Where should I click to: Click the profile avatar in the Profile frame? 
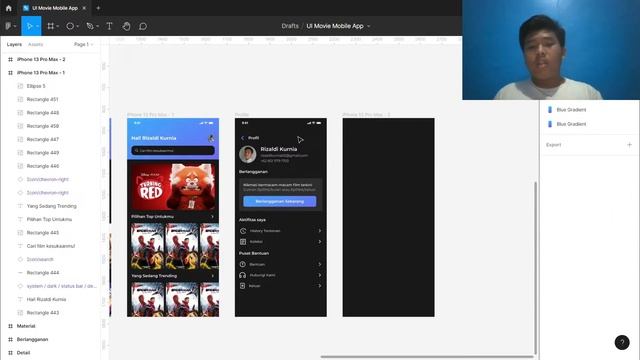[x=248, y=155]
